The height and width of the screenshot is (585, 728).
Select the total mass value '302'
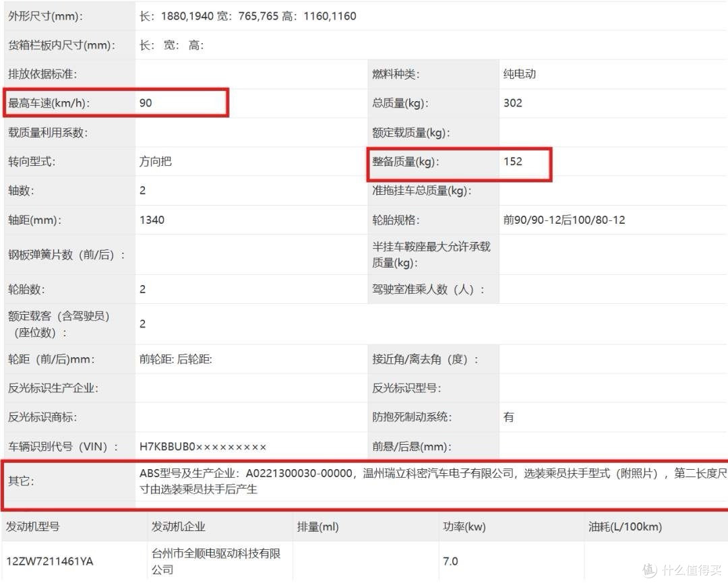pyautogui.click(x=513, y=103)
